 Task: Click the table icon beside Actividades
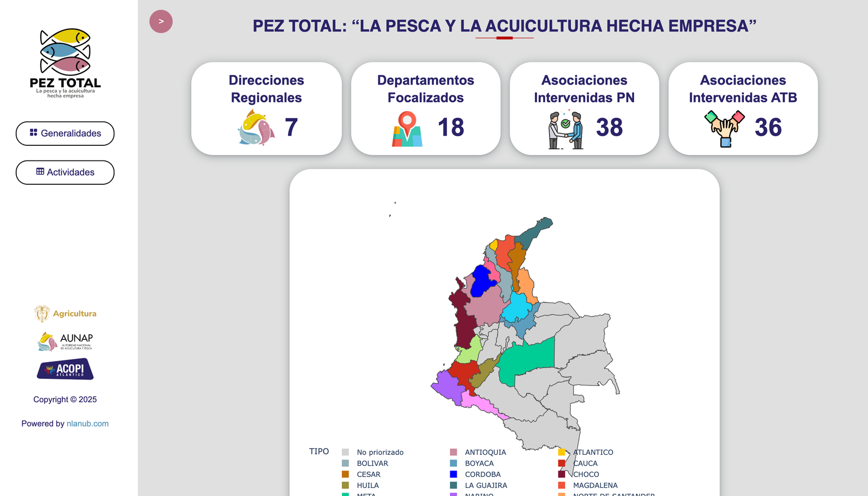pyautogui.click(x=40, y=172)
